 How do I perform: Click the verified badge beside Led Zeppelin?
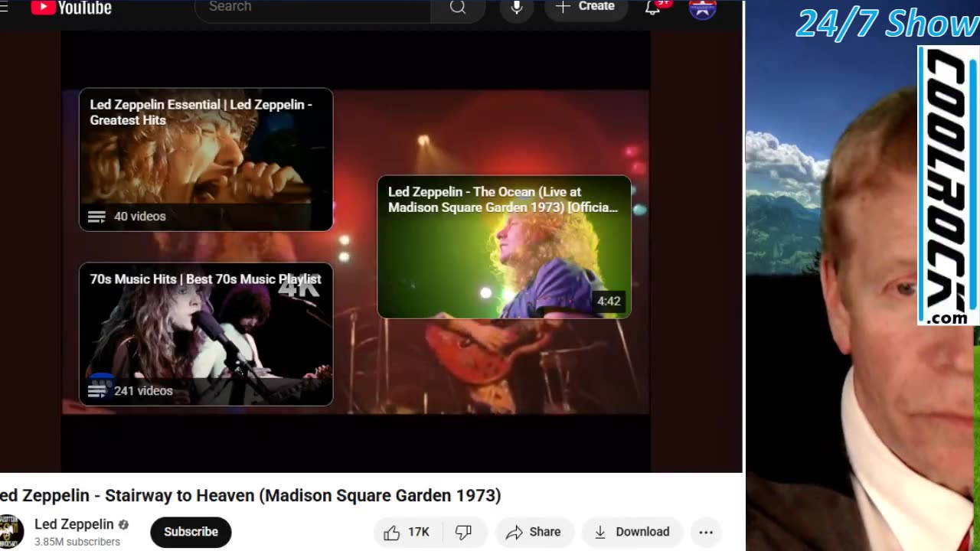point(123,525)
